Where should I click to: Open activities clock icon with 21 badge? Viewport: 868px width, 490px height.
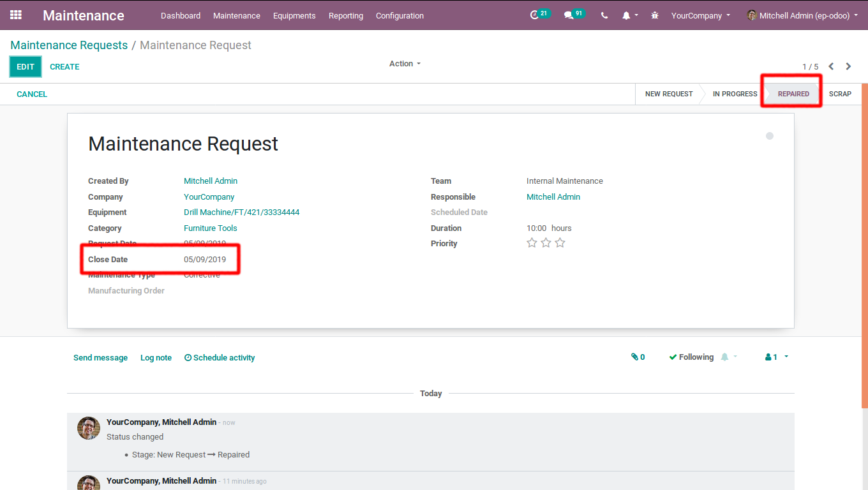pos(539,15)
